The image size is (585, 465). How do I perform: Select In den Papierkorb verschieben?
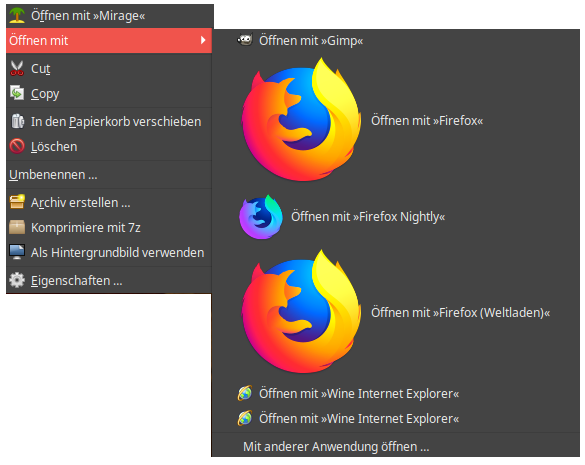click(x=109, y=121)
